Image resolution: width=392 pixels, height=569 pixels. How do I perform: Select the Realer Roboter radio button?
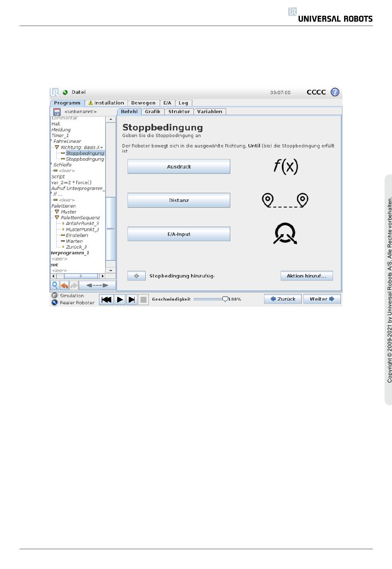(54, 303)
